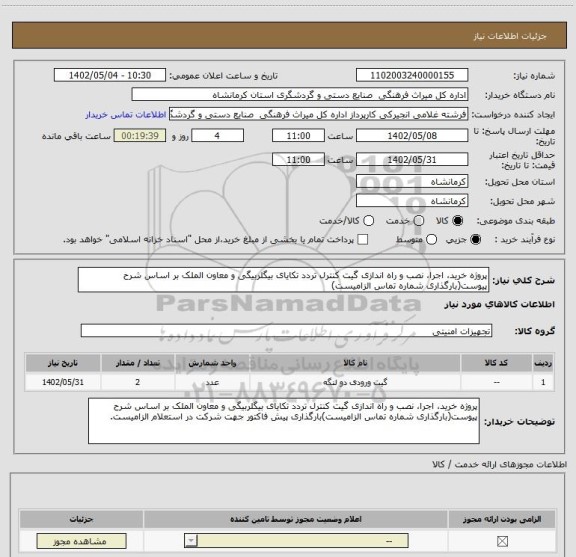This screenshot has height=557, width=576.
Task: Click the واحد شمارش column header
Action: [x=212, y=363]
